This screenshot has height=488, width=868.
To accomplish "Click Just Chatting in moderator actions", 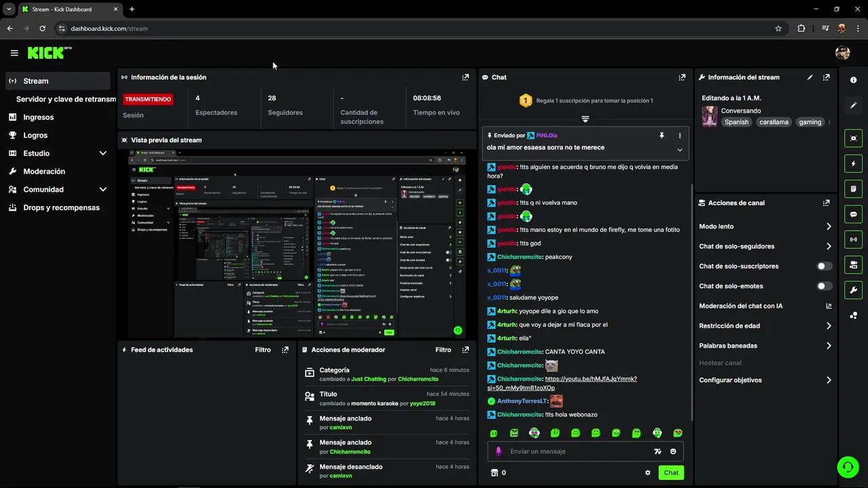I will 368,379.
